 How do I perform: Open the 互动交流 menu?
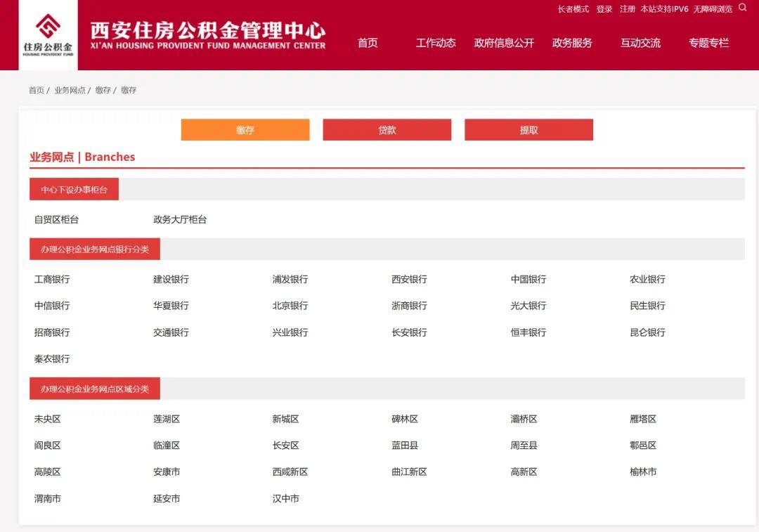640,43
